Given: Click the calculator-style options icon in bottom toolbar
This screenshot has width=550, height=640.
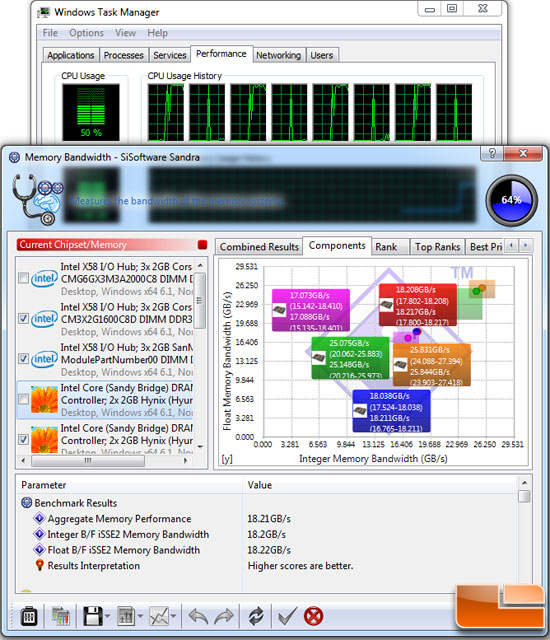Looking at the screenshot, I should tap(29, 616).
